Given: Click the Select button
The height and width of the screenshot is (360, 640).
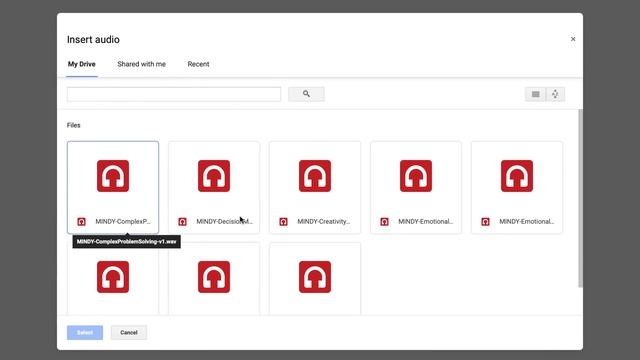Looking at the screenshot, I should tap(85, 333).
